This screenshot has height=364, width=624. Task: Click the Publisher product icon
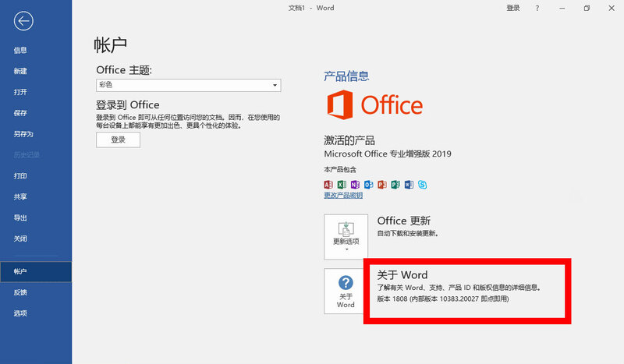point(395,185)
